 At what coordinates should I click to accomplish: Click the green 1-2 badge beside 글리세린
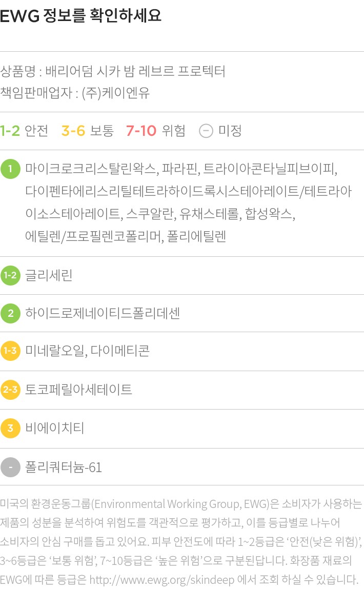10,275
